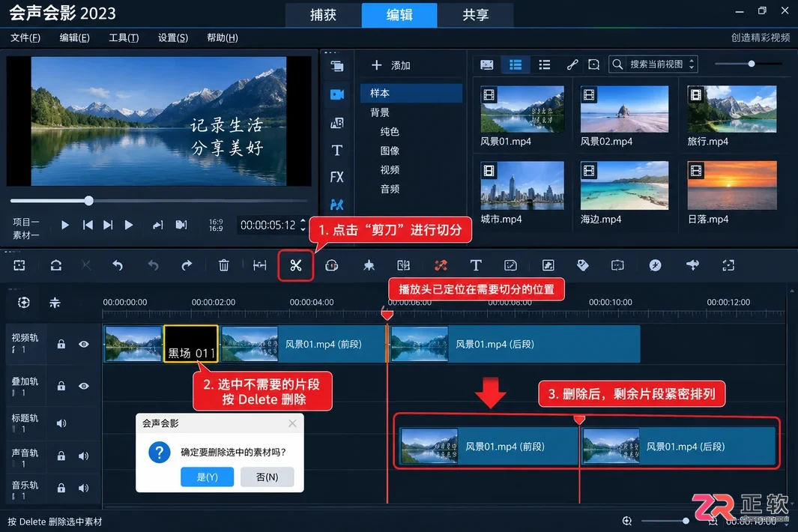Select 纯色 under background category
This screenshot has height=532, width=798.
(390, 131)
